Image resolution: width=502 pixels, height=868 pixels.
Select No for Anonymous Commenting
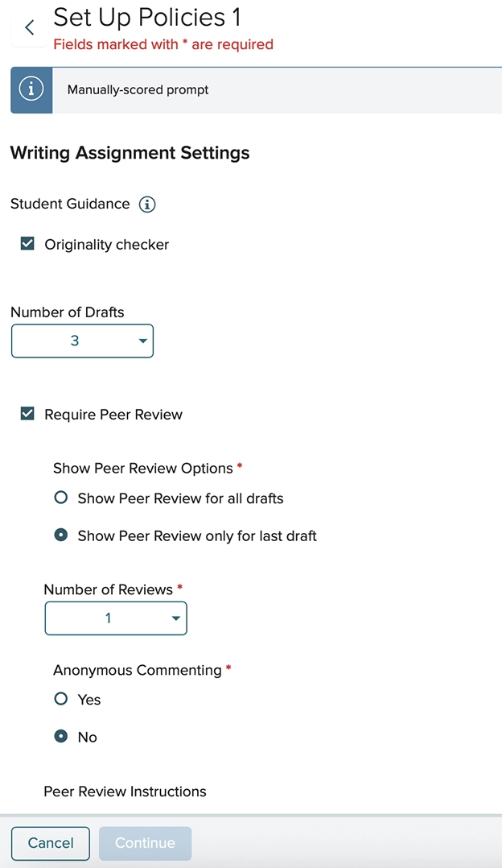[60, 737]
